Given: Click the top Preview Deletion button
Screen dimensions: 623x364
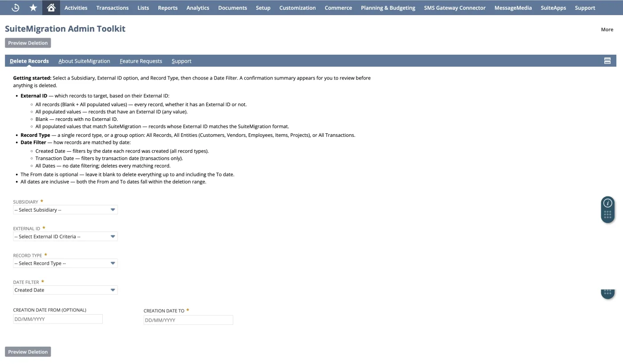Looking at the screenshot, I should 28,43.
